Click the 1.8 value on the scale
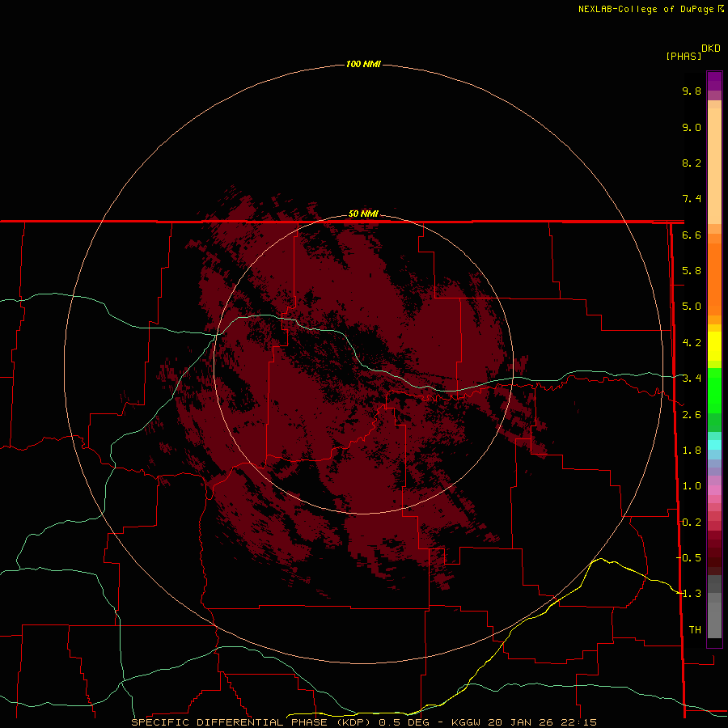The image size is (728, 728). [x=692, y=450]
